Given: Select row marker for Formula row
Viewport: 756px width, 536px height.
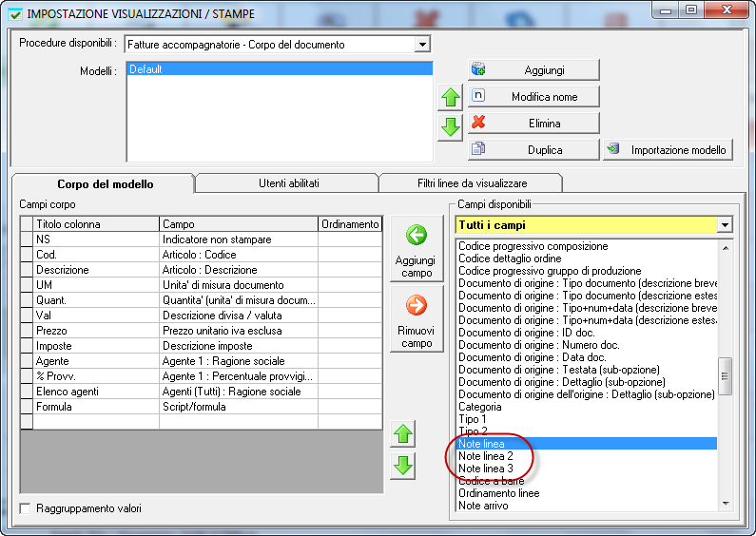Looking at the screenshot, I should pyautogui.click(x=27, y=407).
